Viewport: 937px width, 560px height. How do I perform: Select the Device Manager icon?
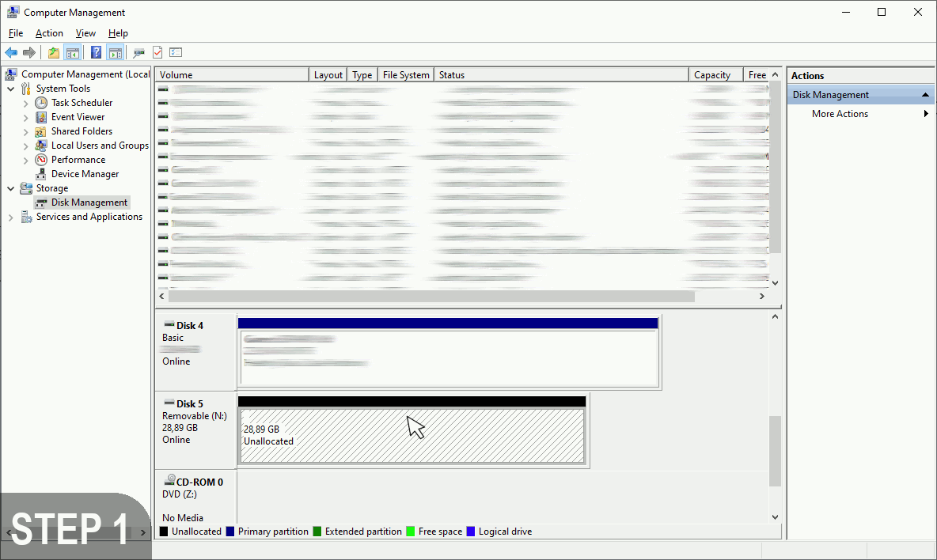tap(40, 174)
